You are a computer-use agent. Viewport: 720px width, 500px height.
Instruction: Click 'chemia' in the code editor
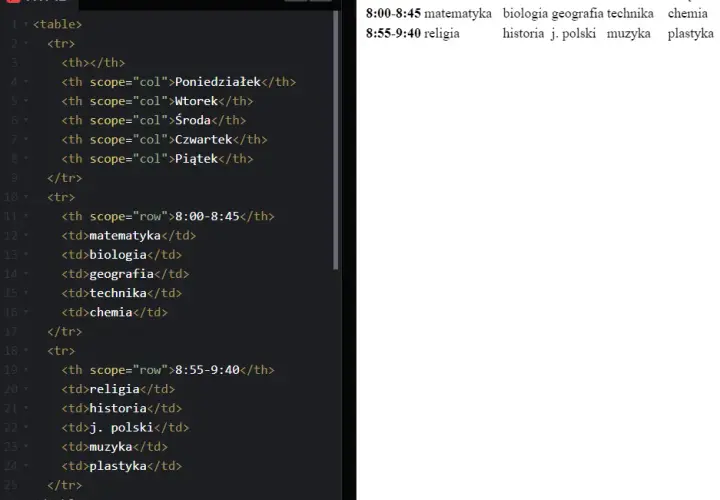click(111, 313)
